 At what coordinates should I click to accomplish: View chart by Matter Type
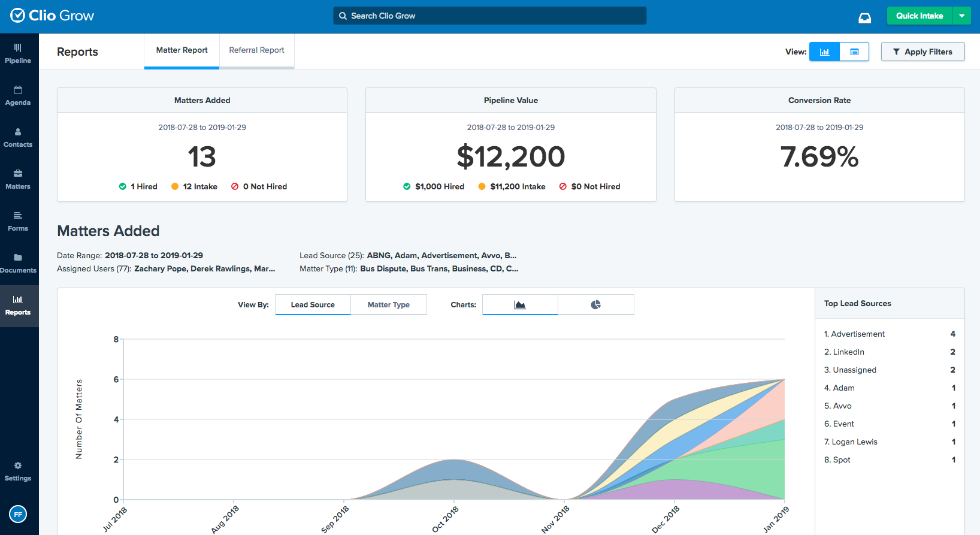tap(389, 305)
